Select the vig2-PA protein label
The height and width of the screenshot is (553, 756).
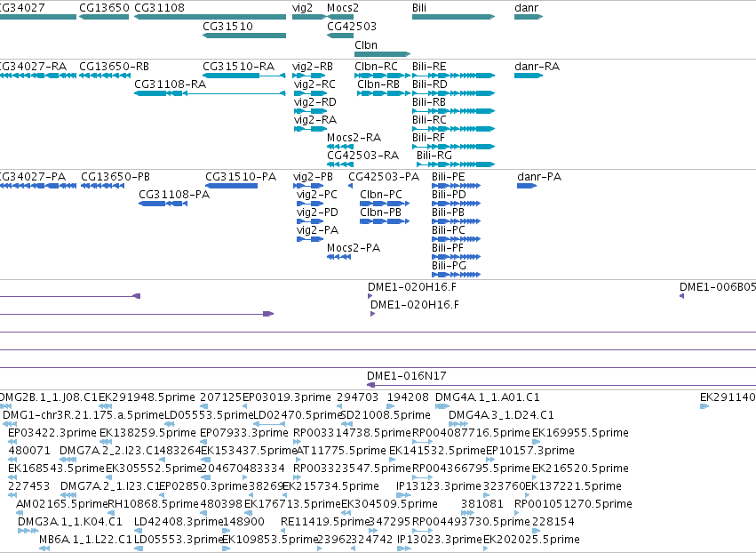(317, 230)
